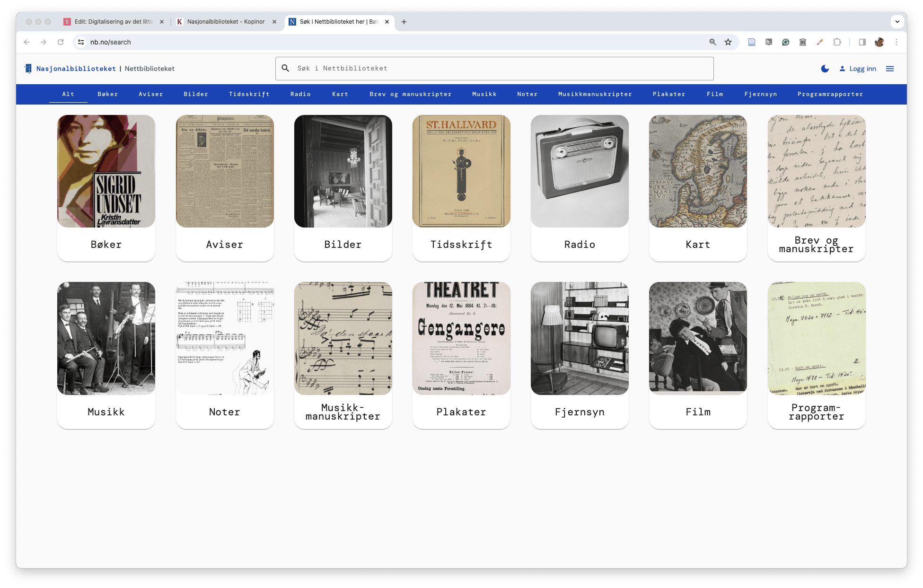Open the Kart category card

(x=698, y=188)
